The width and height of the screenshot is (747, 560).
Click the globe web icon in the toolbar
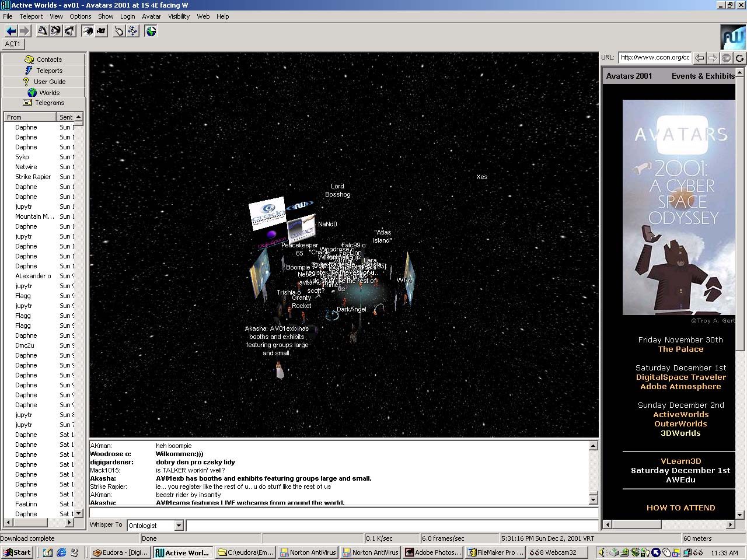pyautogui.click(x=151, y=31)
